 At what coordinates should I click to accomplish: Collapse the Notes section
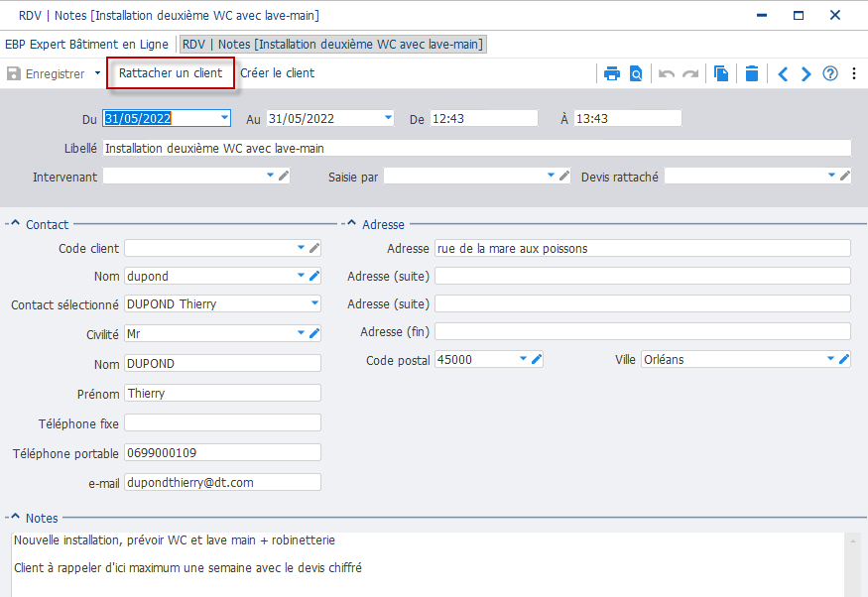point(16,517)
